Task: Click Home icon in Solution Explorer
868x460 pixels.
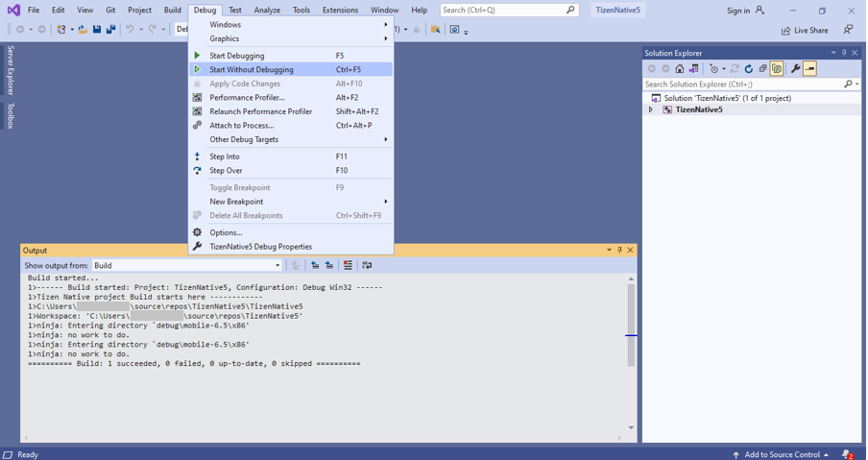Action: tap(680, 69)
